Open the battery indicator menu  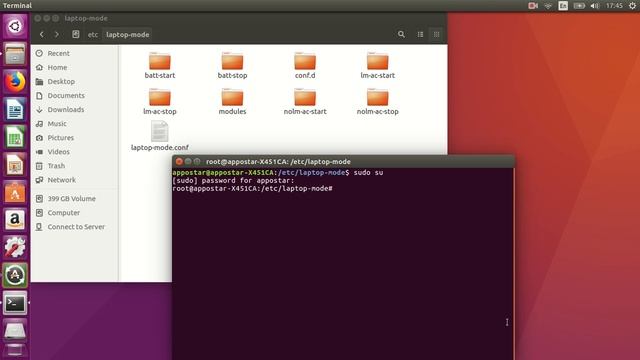[579, 6]
